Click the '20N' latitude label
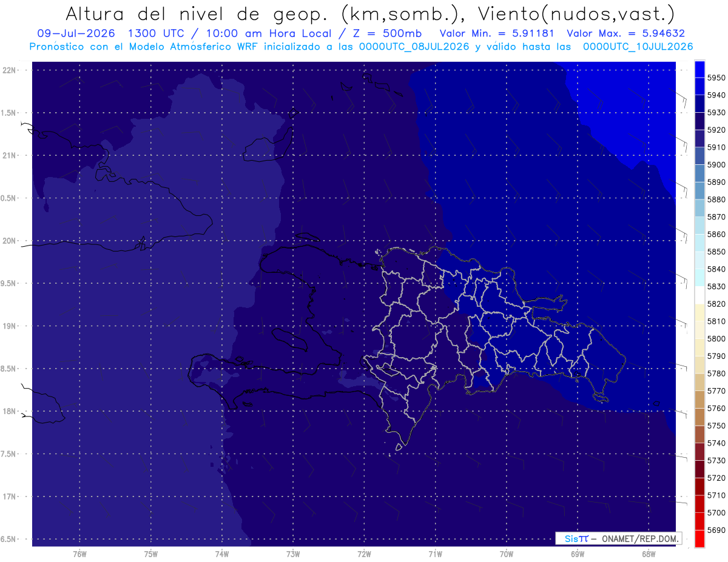Image resolution: width=728 pixels, height=562 pixels. (10, 241)
